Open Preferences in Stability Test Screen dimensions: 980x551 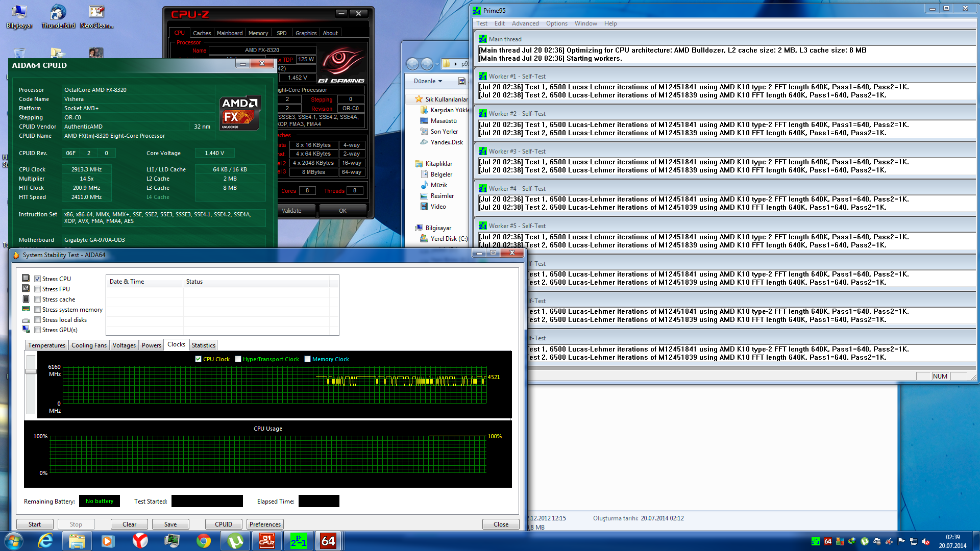click(x=265, y=524)
